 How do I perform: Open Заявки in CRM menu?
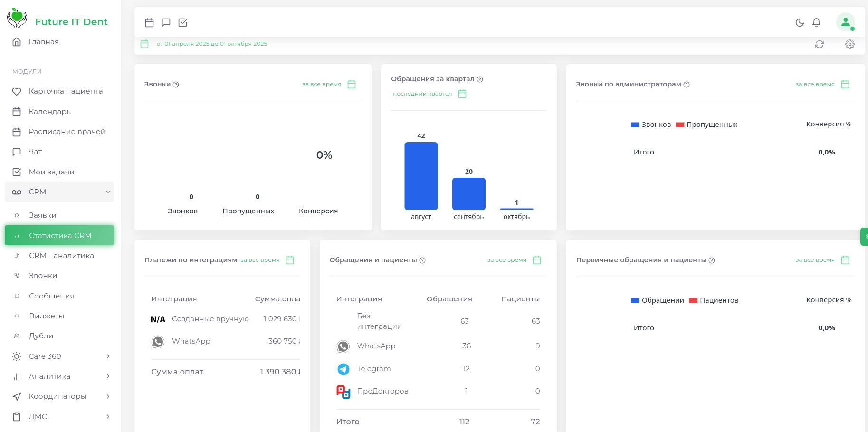point(43,215)
